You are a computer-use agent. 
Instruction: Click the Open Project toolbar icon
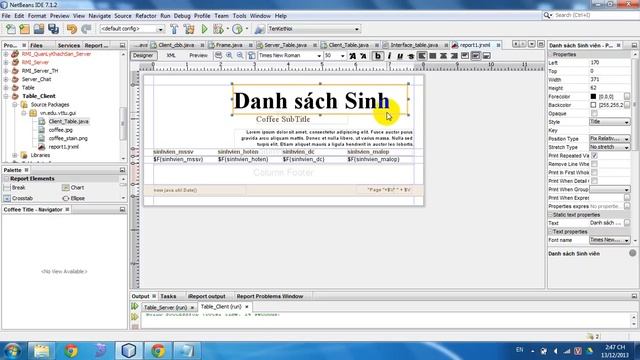click(39, 29)
